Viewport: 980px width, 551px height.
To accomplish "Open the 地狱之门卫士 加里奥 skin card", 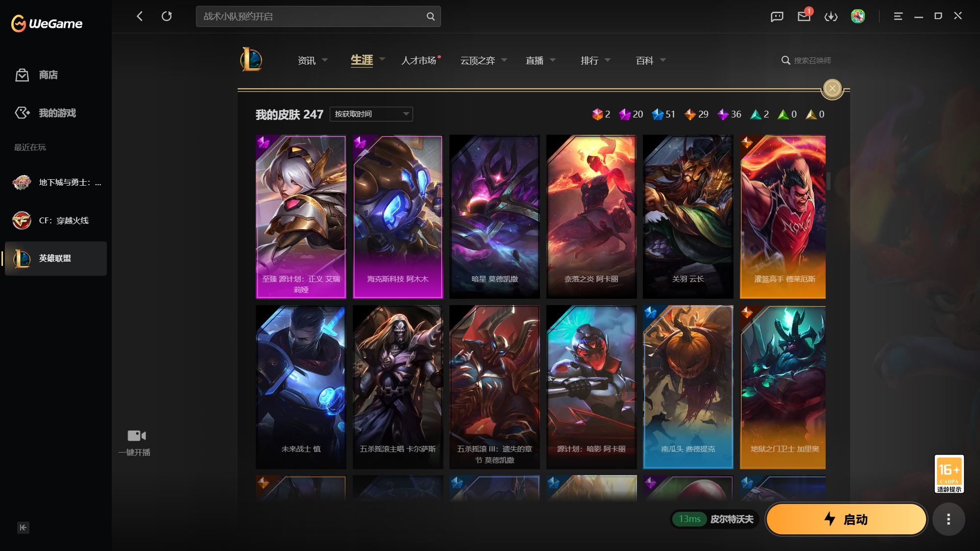I will [x=783, y=387].
